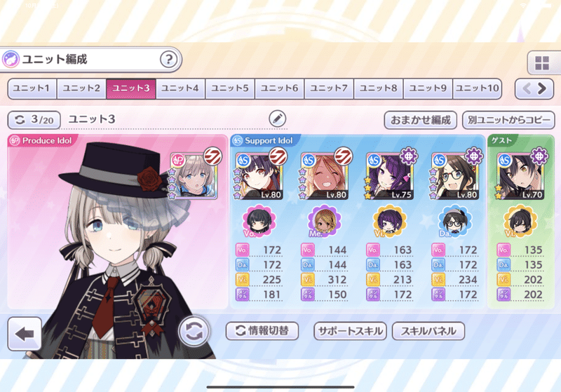Switch to the ユニット5 tab
The width and height of the screenshot is (561, 392).
[x=230, y=88]
